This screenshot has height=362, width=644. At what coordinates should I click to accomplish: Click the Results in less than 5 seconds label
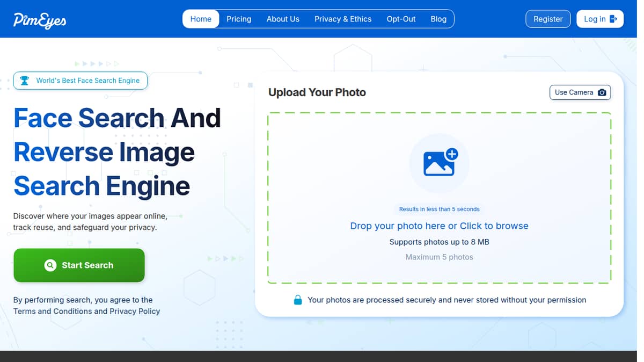point(440,209)
